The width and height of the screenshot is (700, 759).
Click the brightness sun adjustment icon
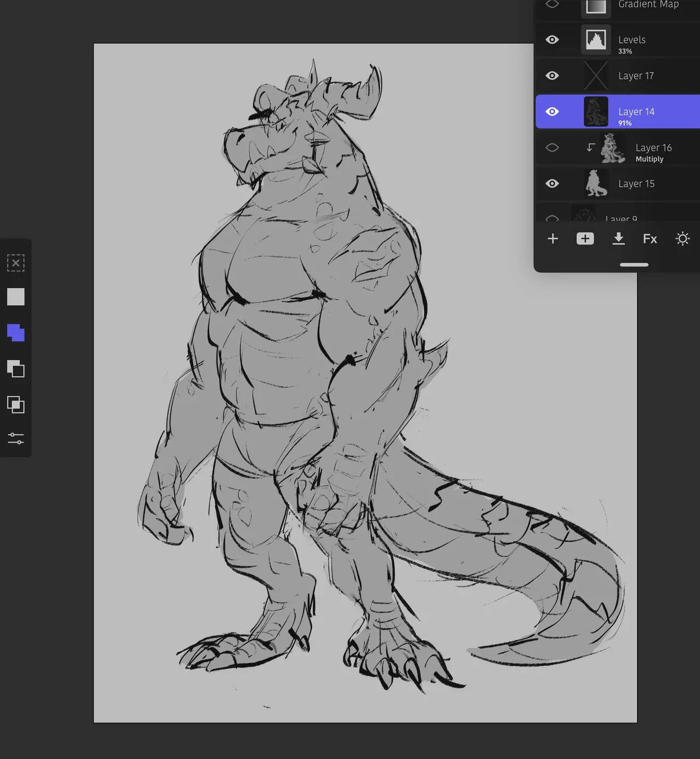(682, 239)
